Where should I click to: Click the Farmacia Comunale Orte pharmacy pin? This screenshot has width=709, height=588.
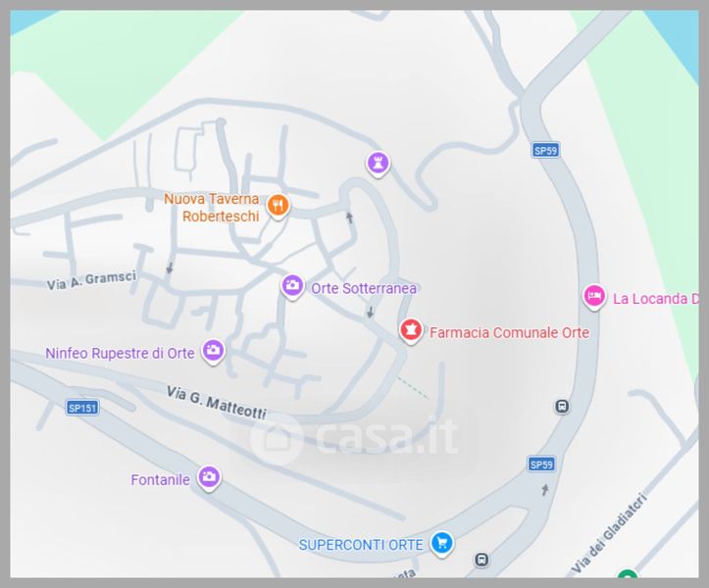[411, 331]
